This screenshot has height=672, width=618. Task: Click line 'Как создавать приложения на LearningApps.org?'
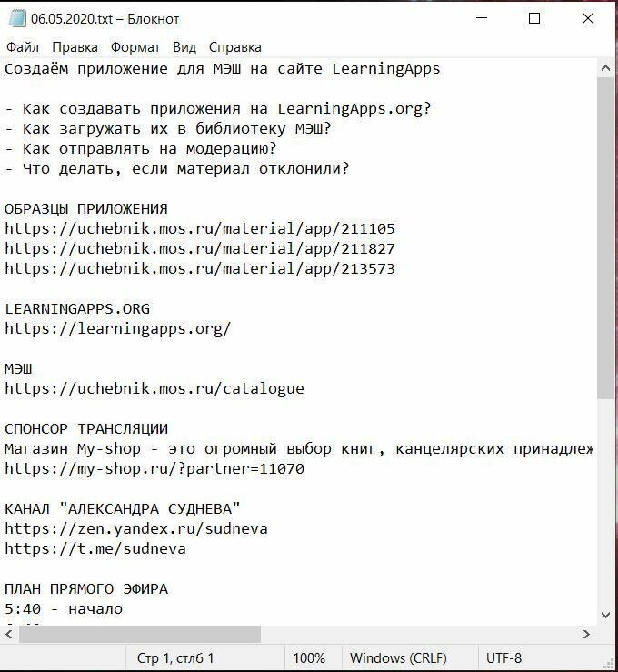pyautogui.click(x=217, y=109)
